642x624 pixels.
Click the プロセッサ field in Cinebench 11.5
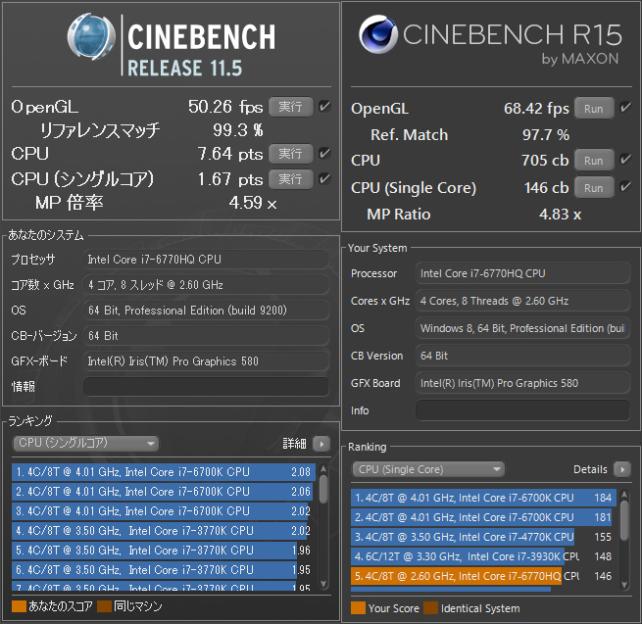206,260
